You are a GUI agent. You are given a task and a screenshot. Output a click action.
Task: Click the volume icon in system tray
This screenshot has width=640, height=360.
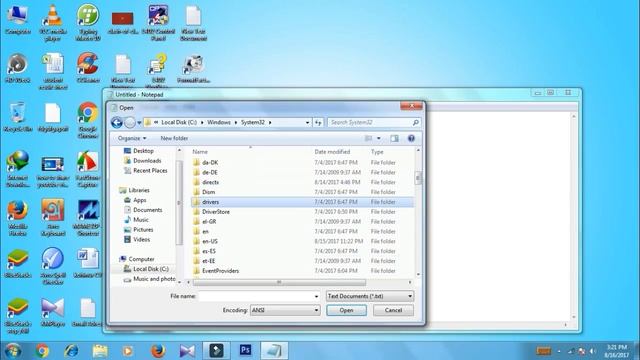[593, 351]
